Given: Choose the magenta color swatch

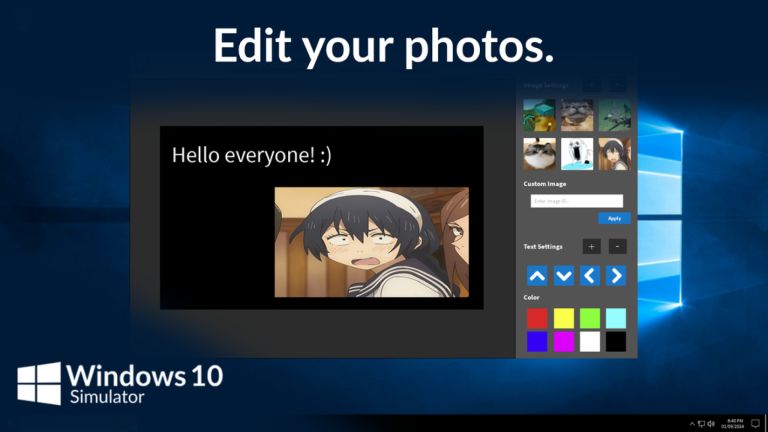Looking at the screenshot, I should pos(563,342).
